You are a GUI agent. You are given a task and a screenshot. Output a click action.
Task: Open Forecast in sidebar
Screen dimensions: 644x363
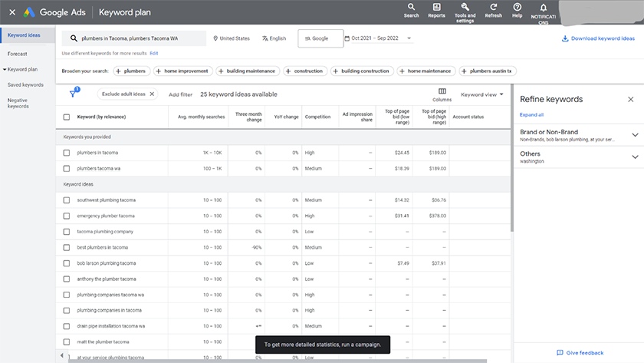click(x=17, y=54)
